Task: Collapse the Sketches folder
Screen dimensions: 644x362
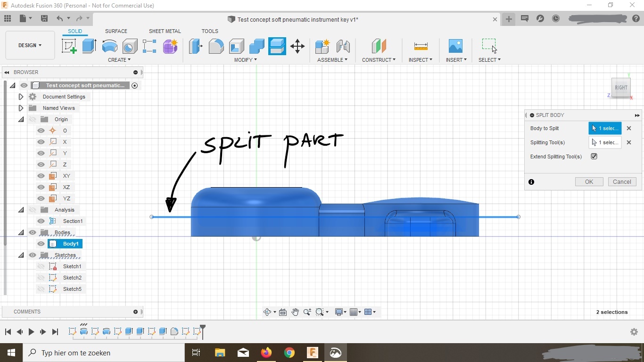Action: [x=21, y=255]
